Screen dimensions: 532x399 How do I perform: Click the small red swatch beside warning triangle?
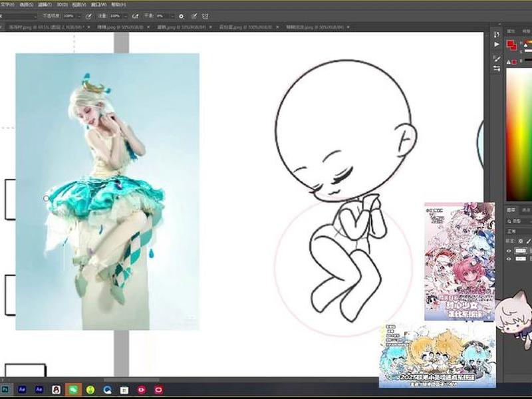tap(514, 62)
